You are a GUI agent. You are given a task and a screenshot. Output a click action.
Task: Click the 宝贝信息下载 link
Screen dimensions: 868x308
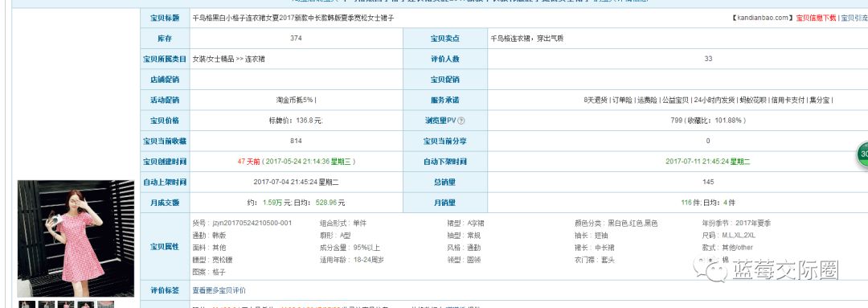click(816, 18)
